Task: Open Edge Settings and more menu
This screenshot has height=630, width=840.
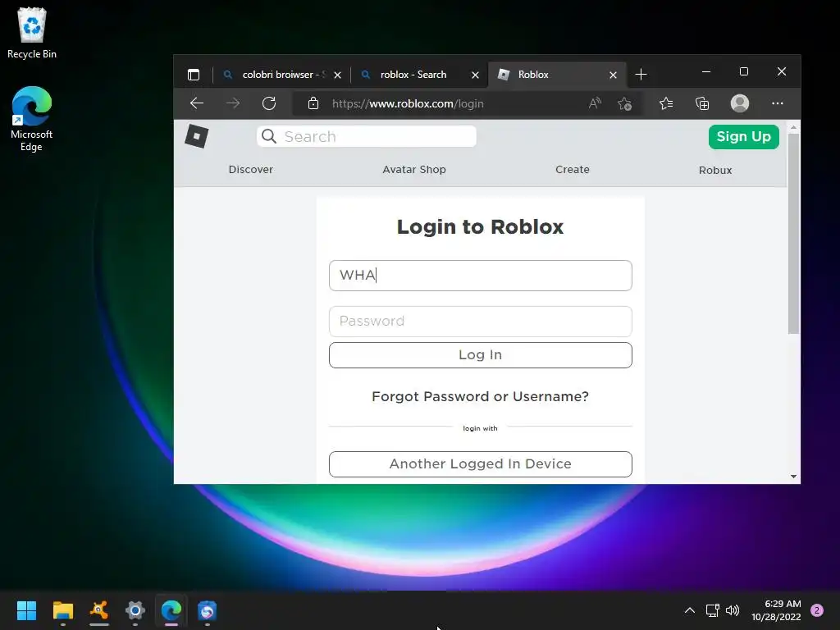Action: tap(778, 103)
